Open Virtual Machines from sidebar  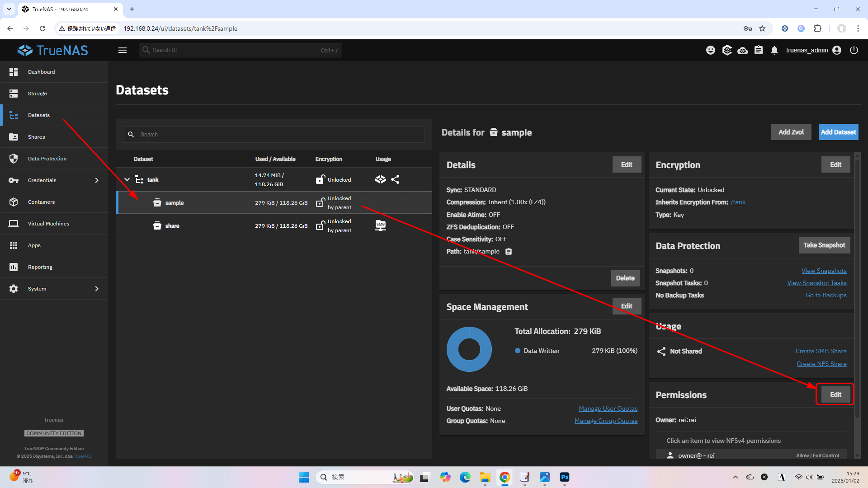[48, 224]
